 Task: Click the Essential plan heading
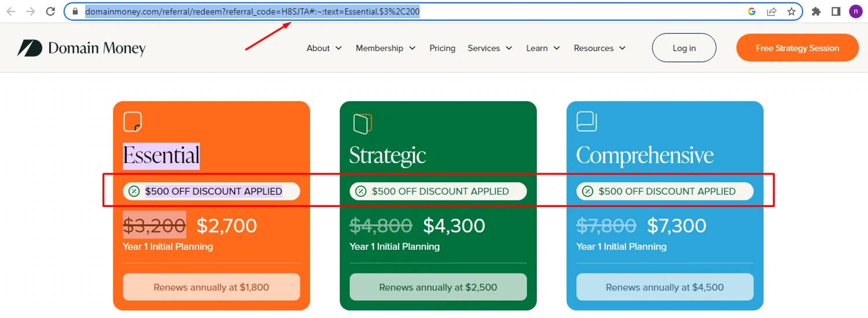coord(161,156)
